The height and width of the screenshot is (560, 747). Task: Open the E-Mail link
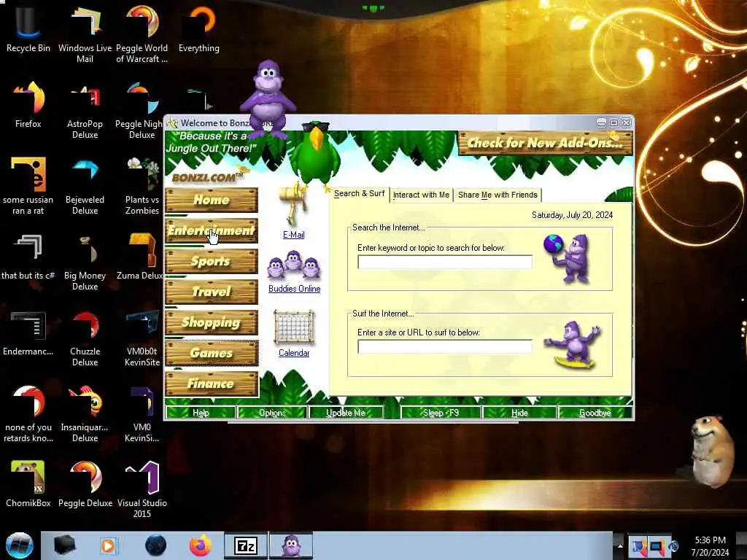[293, 235]
